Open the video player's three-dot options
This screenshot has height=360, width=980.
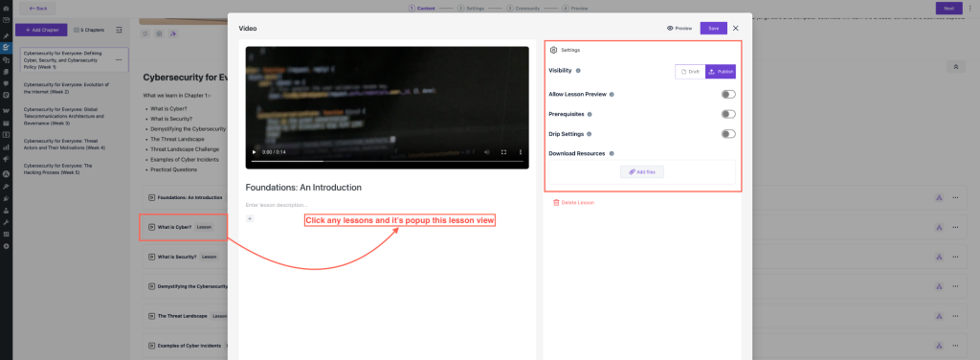tap(521, 152)
